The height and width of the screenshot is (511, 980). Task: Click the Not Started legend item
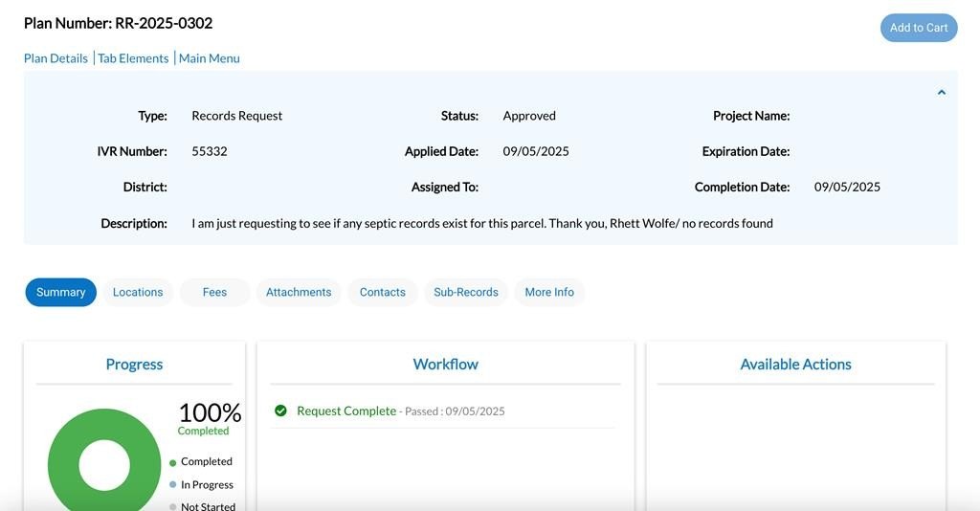tap(208, 505)
